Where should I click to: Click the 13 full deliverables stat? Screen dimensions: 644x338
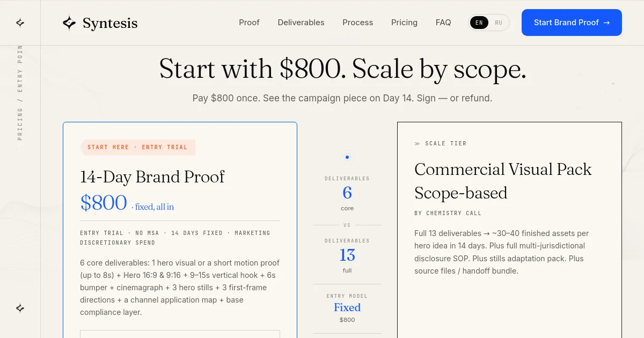coord(347,256)
